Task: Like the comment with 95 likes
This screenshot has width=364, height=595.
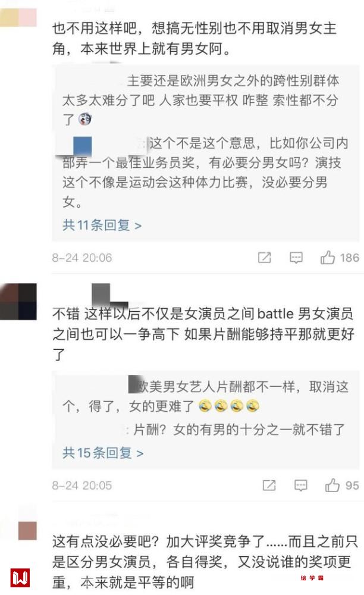Action: click(332, 485)
